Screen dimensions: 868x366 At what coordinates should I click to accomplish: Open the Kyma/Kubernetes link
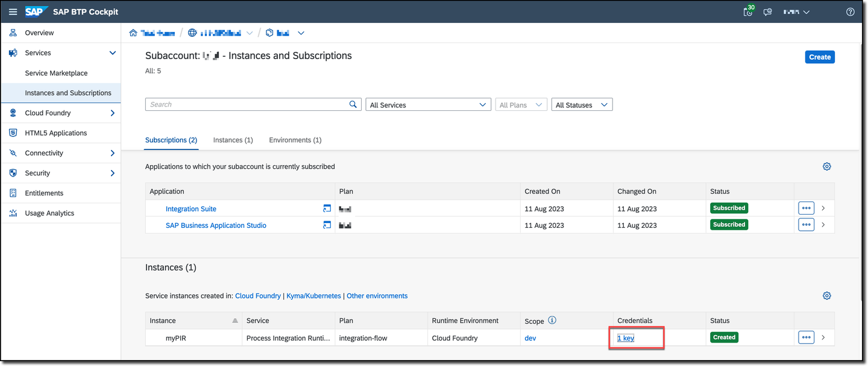pos(313,295)
